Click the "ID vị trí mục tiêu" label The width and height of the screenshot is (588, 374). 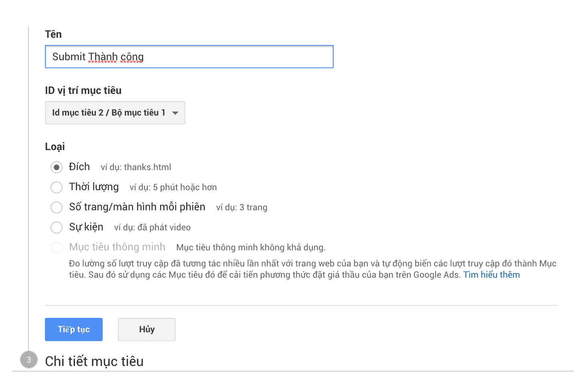pyautogui.click(x=83, y=91)
